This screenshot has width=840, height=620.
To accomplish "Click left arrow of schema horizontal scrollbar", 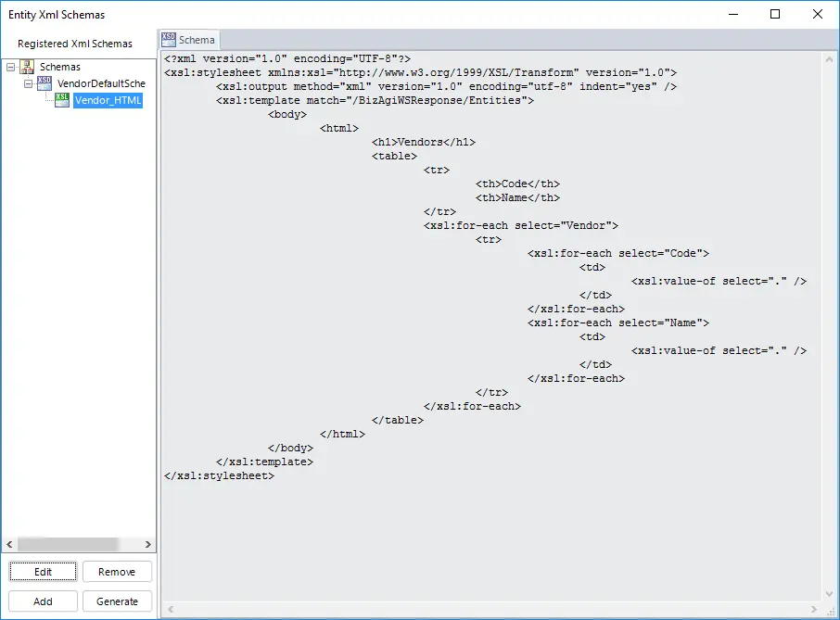I will (x=171, y=609).
